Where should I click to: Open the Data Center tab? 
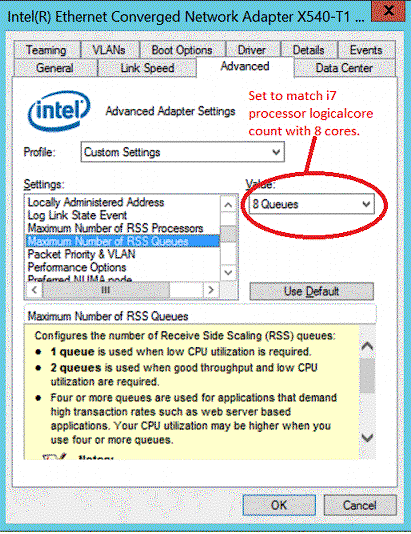tap(344, 68)
